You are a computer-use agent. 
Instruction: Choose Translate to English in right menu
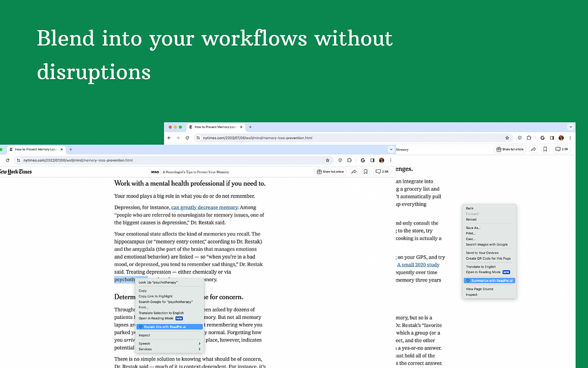click(x=489, y=267)
